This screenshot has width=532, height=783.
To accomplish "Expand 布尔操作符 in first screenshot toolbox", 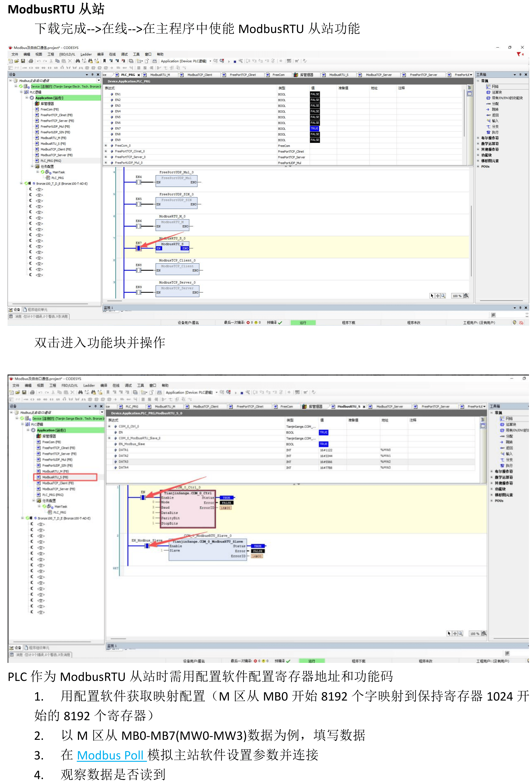I will pyautogui.click(x=478, y=138).
